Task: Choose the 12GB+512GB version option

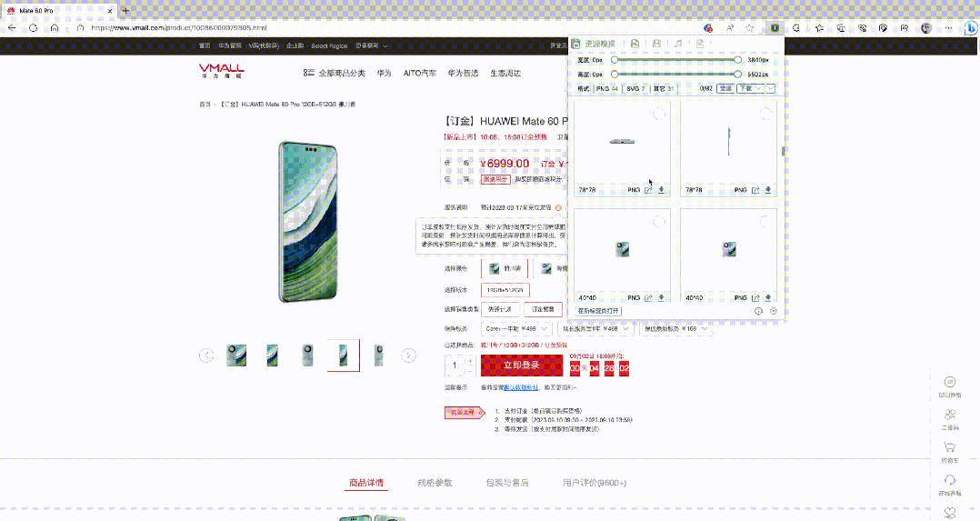Action: [505, 290]
